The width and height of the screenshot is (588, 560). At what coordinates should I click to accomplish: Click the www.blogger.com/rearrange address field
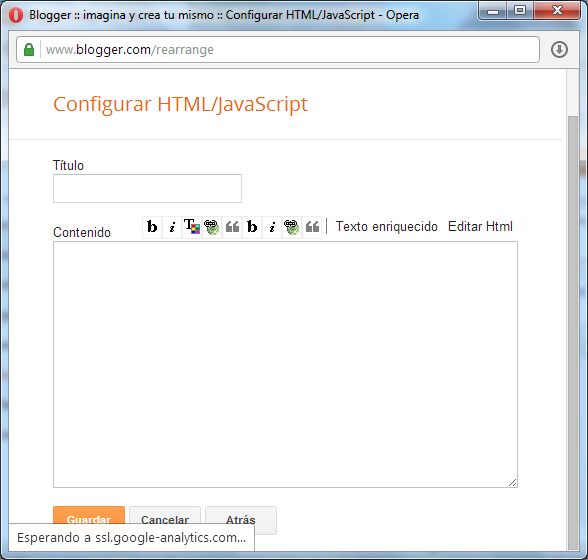click(278, 50)
